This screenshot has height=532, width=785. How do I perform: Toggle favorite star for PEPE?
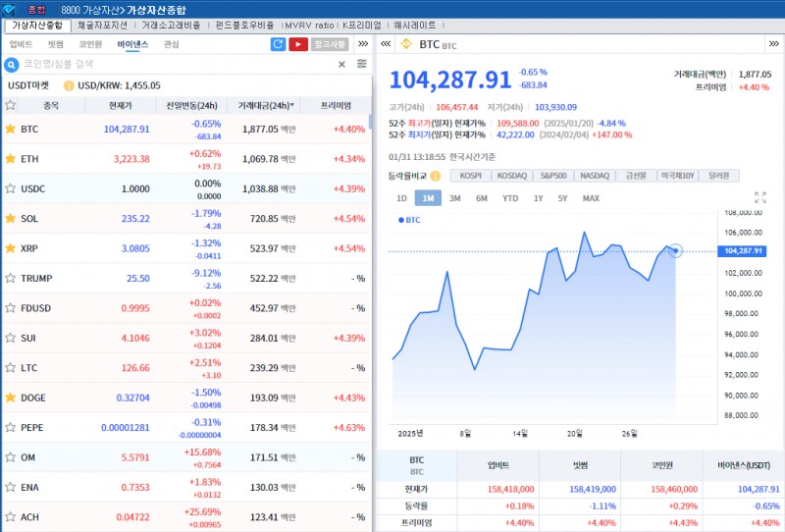(10, 427)
